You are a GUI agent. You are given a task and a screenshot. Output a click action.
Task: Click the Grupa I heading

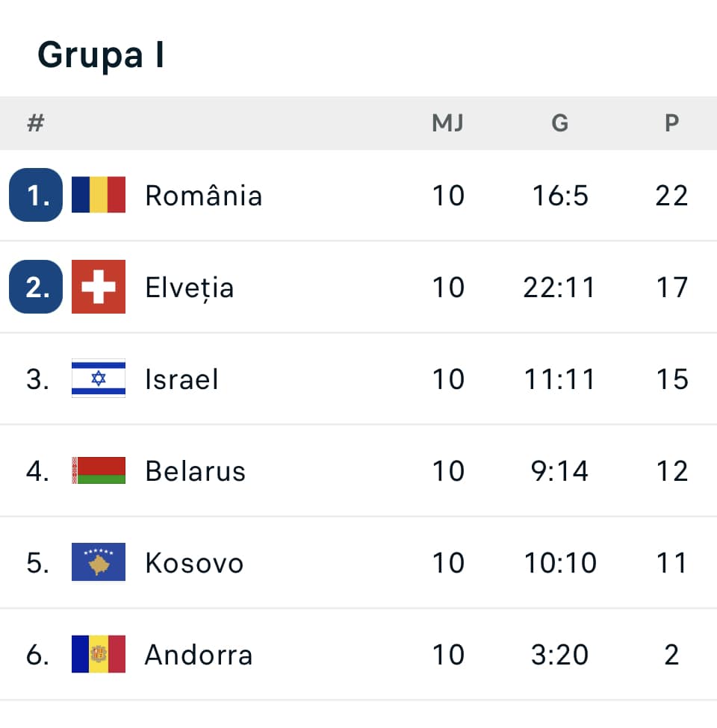101,55
